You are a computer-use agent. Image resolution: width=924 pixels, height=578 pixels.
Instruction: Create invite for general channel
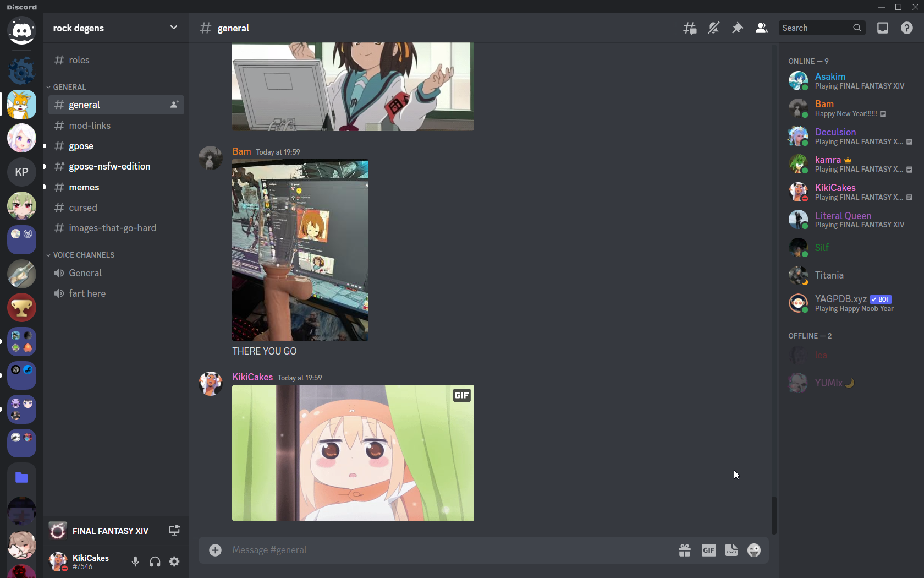pyautogui.click(x=174, y=105)
